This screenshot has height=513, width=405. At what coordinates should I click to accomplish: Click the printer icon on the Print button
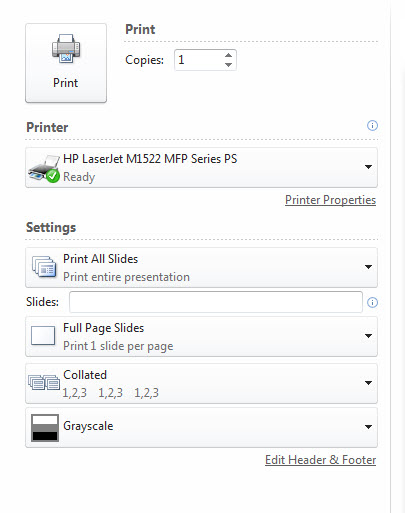(66, 49)
